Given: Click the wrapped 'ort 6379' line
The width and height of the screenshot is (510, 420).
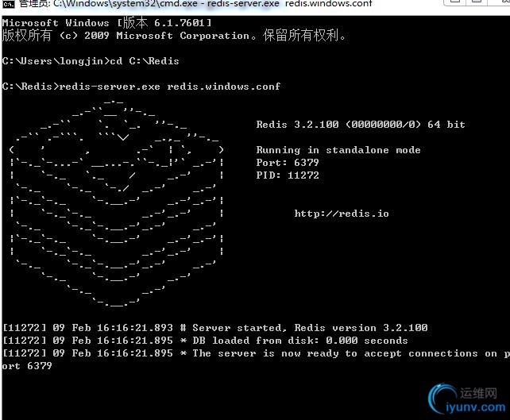Looking at the screenshot, I should pyautogui.click(x=27, y=366).
